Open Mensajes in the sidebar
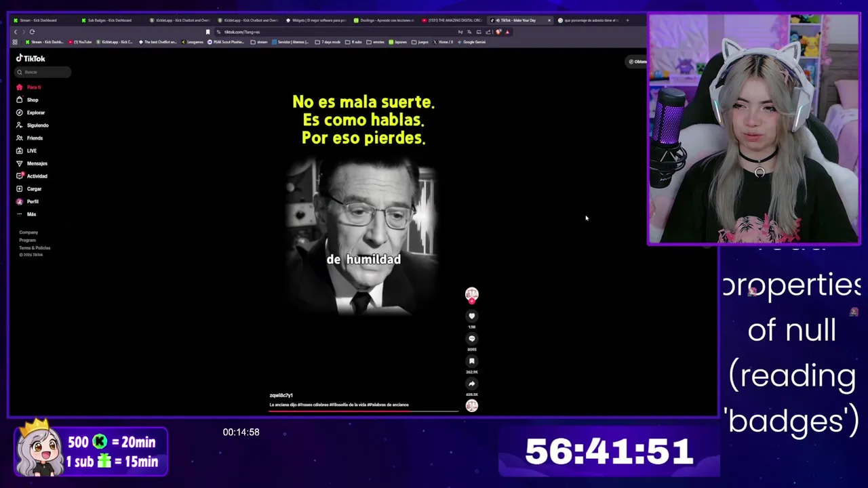The height and width of the screenshot is (488, 868). pos(32,163)
